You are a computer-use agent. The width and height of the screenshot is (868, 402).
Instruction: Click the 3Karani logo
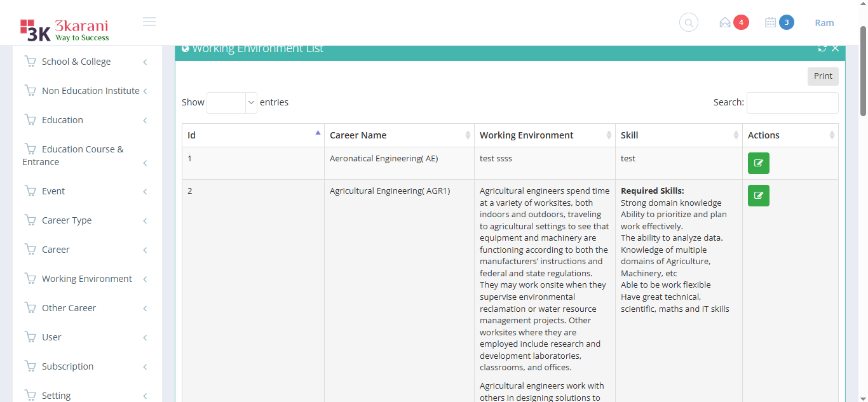64,29
